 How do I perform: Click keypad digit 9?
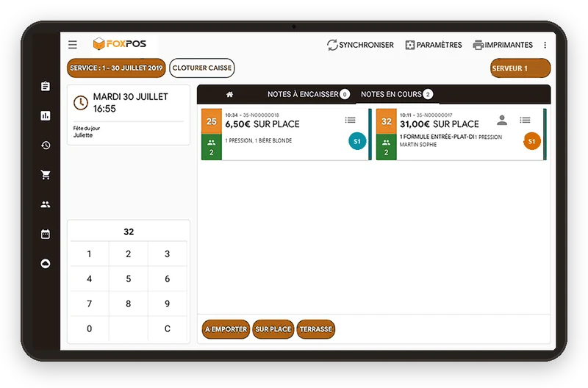tap(168, 303)
